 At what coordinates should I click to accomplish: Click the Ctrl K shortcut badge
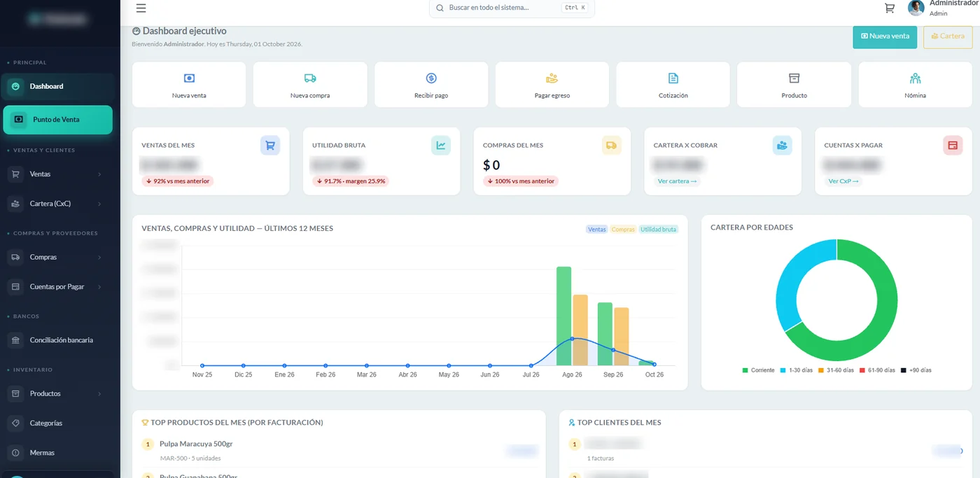[575, 8]
